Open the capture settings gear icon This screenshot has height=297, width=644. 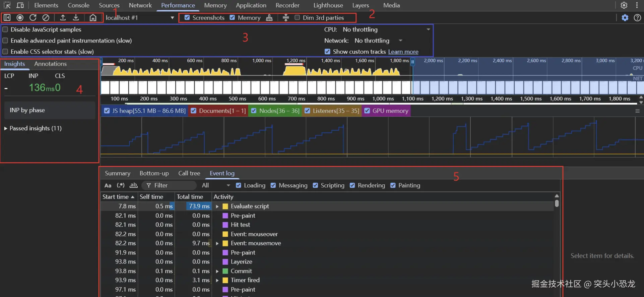(625, 18)
